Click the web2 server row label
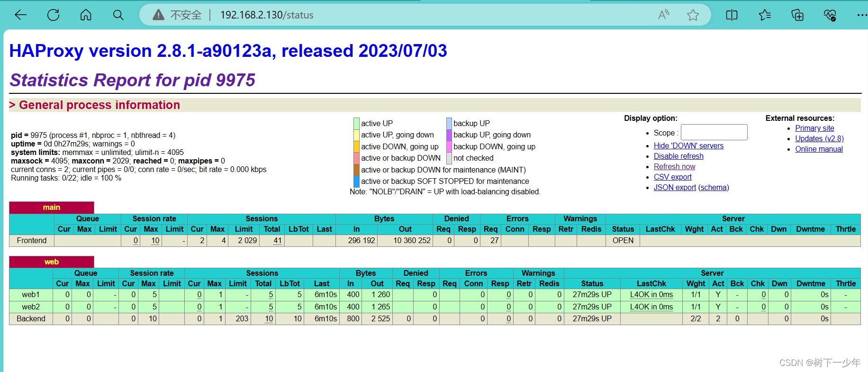 31,307
